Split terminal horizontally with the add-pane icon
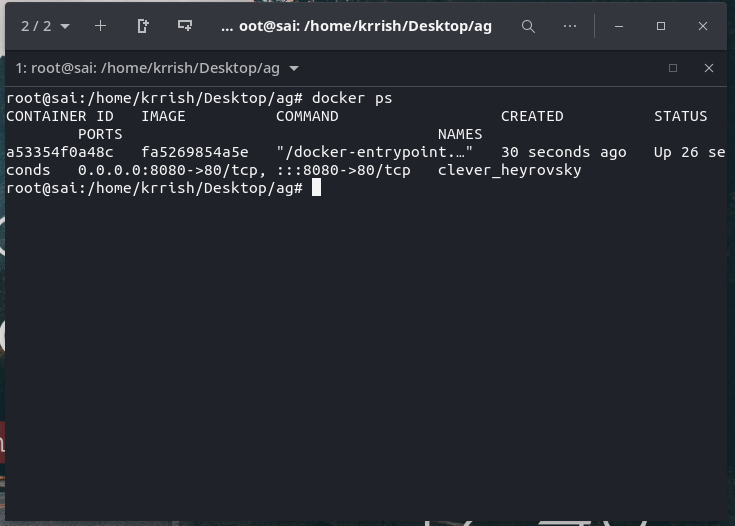Image resolution: width=735 pixels, height=526 pixels. [x=185, y=26]
